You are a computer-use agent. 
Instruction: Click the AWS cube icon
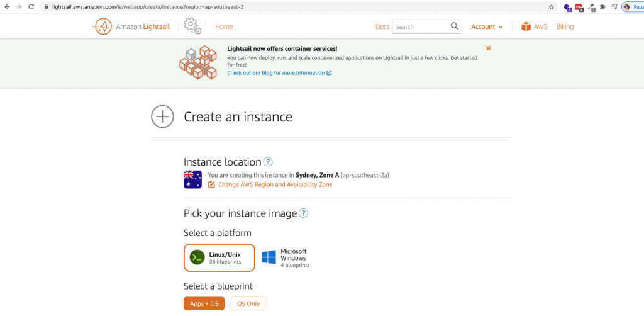(526, 26)
